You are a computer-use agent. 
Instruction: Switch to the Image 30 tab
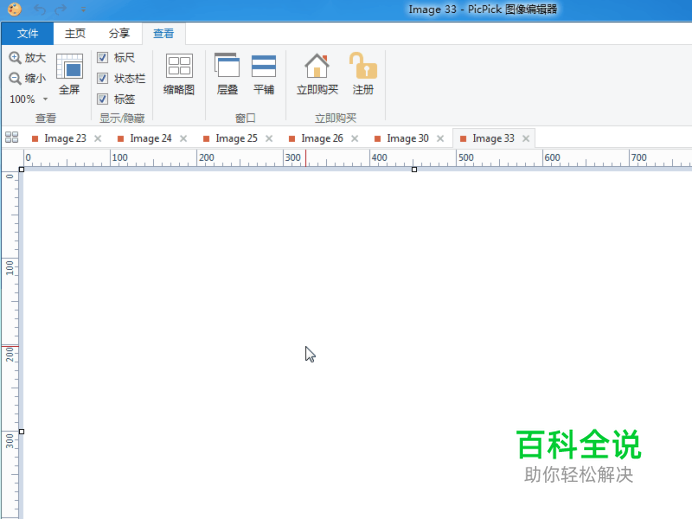(x=407, y=139)
